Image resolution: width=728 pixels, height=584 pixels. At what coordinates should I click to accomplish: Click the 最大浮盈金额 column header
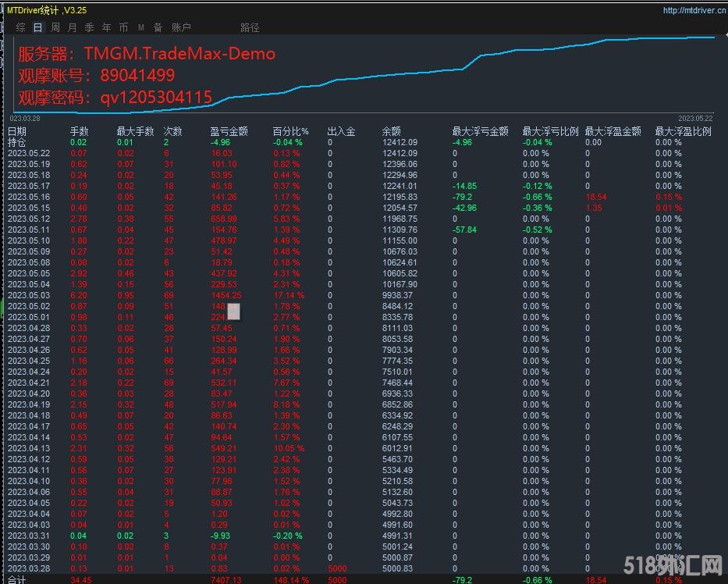tap(613, 131)
